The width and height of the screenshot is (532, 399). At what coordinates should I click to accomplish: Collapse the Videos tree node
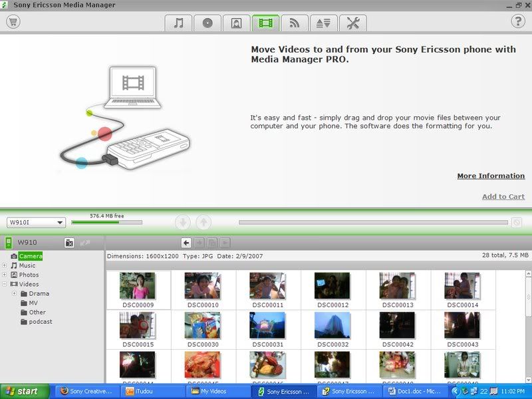tap(5, 284)
